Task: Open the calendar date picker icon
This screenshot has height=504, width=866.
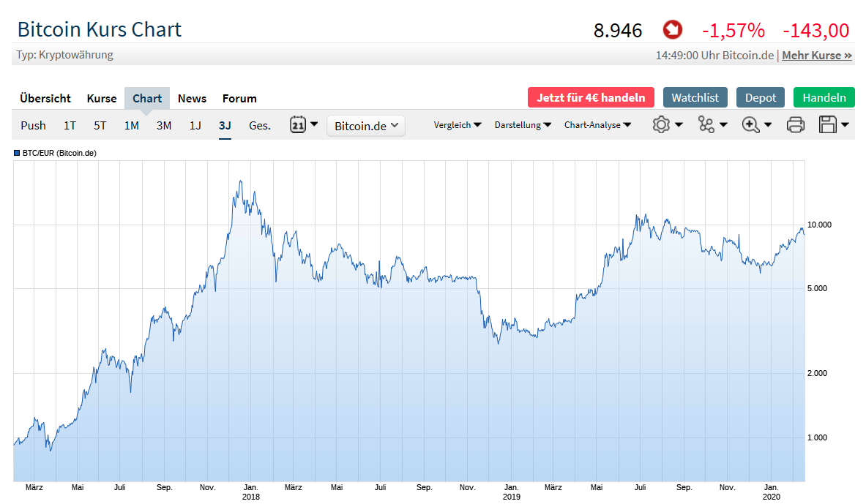Action: coord(298,125)
